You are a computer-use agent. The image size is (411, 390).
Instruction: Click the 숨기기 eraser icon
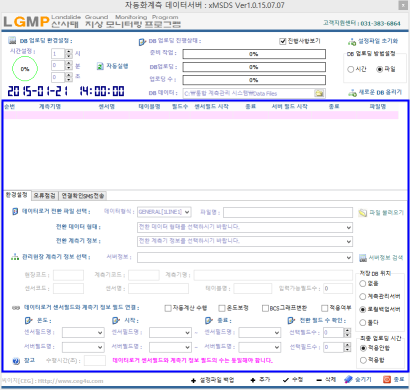tap(348, 379)
